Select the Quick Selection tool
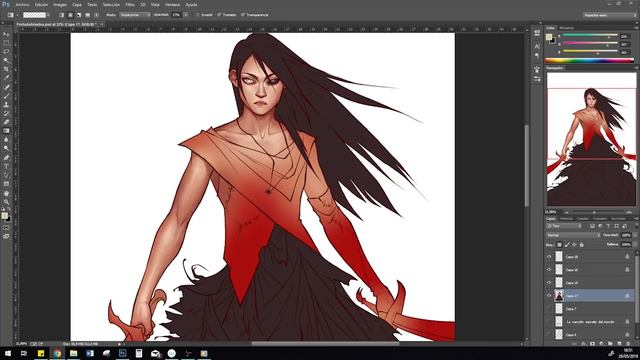640x360 pixels. pyautogui.click(x=6, y=60)
